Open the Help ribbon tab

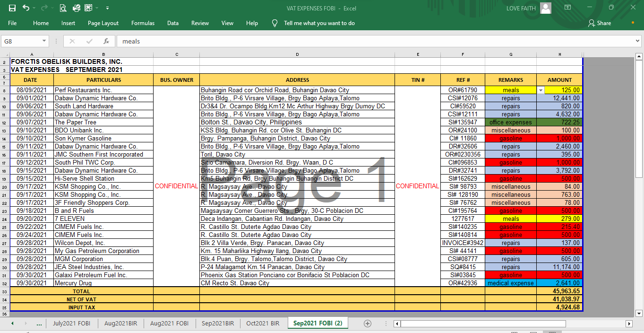[252, 23]
